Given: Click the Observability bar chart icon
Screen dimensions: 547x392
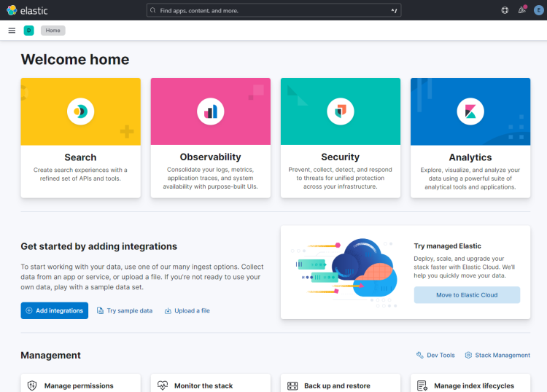Looking at the screenshot, I should click(211, 111).
